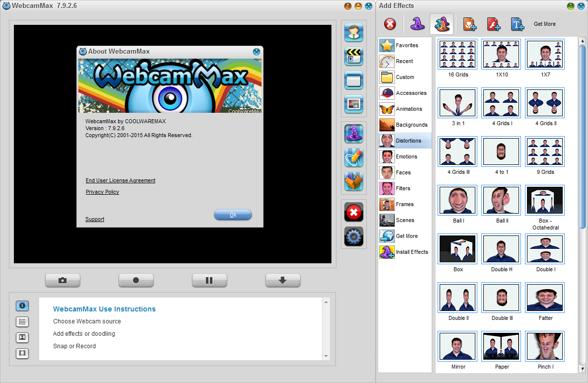Screen dimensions: 588x383
Task: Click the instructions panel scroll down arrow
Action: (x=326, y=356)
